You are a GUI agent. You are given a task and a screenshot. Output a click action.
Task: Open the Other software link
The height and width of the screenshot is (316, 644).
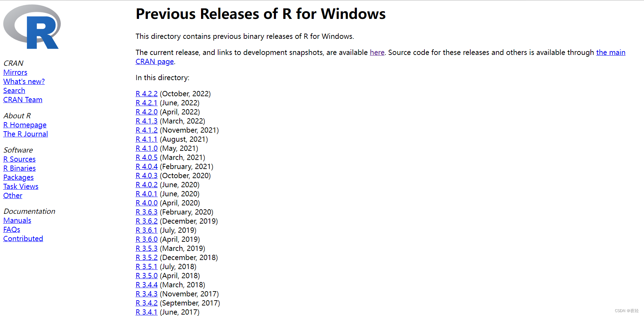tap(13, 196)
